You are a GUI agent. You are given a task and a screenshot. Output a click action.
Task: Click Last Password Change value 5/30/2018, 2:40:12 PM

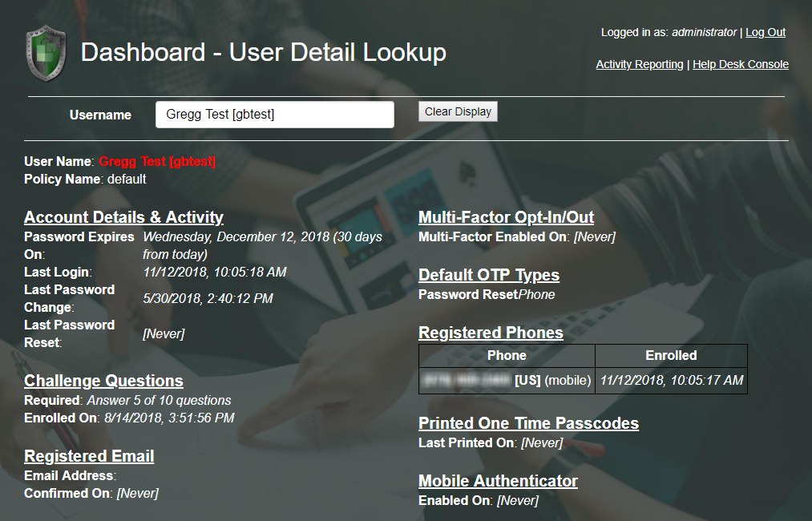(x=208, y=299)
